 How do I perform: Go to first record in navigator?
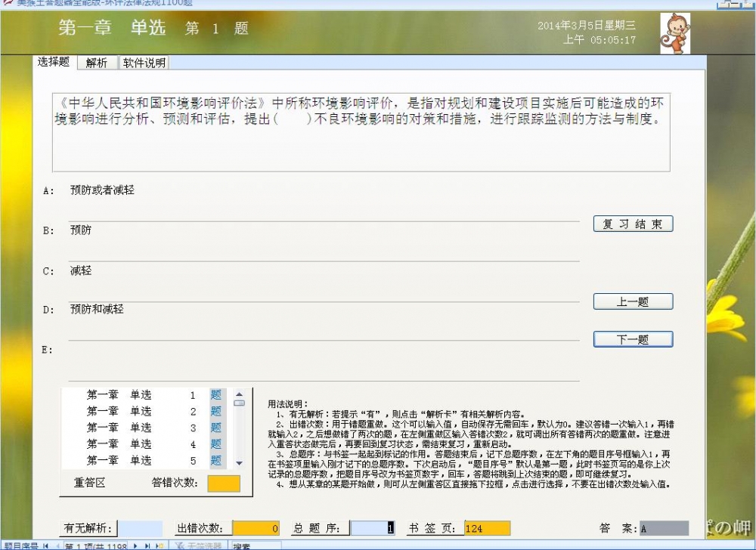click(x=46, y=545)
